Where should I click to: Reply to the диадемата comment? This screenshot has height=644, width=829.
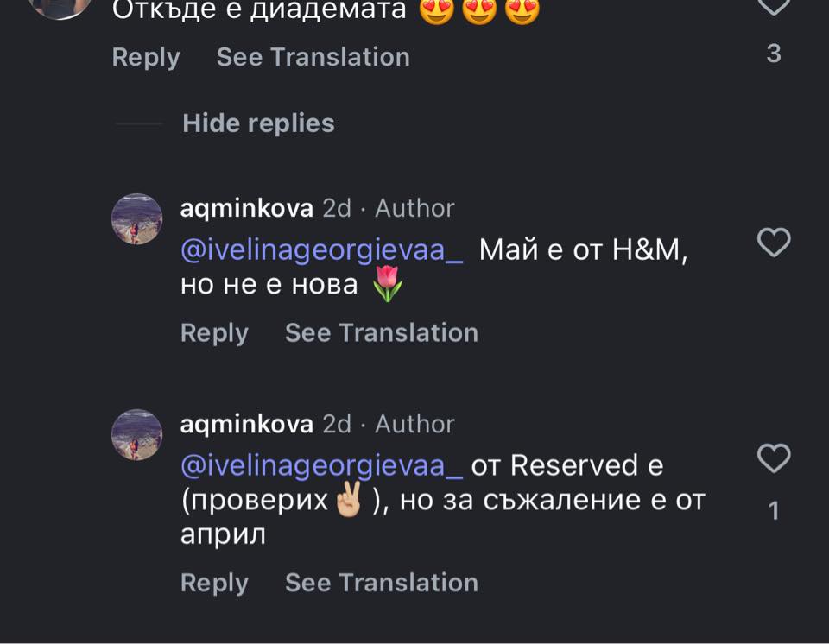click(144, 57)
